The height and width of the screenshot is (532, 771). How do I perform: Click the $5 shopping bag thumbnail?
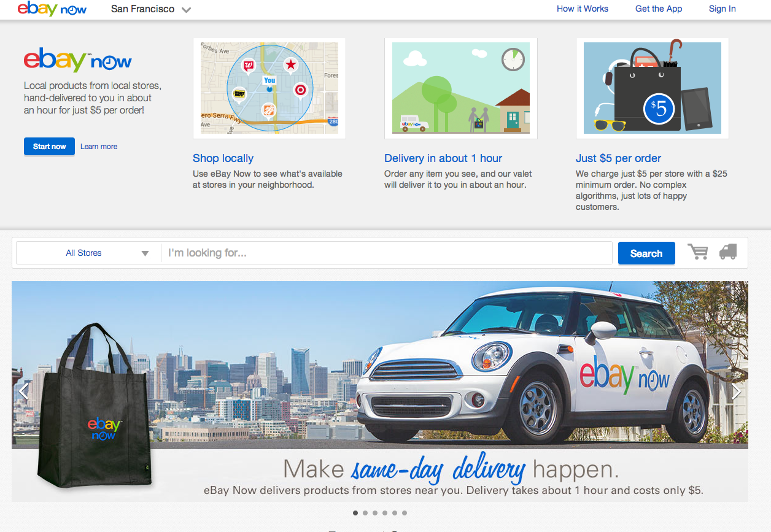[x=653, y=88]
